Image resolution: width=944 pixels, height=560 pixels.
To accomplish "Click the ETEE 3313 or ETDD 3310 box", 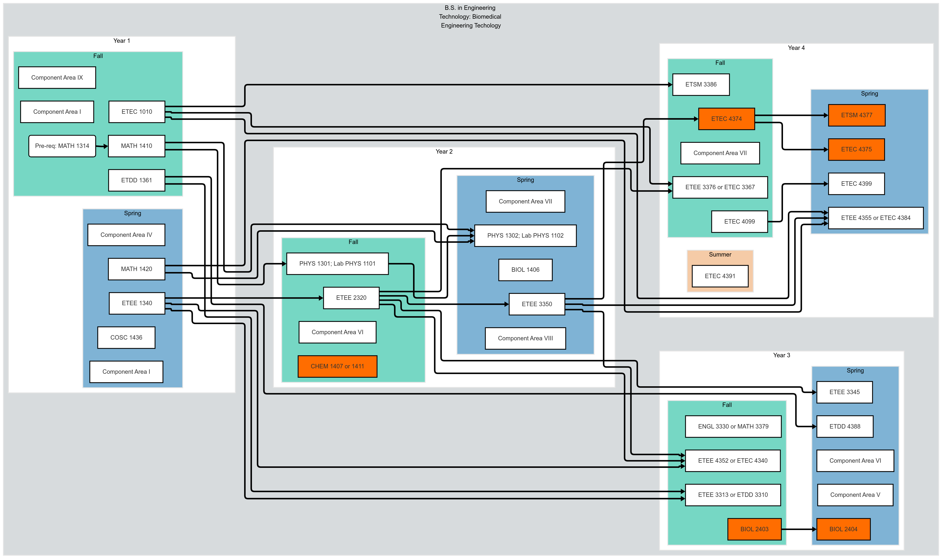I will [x=733, y=495].
